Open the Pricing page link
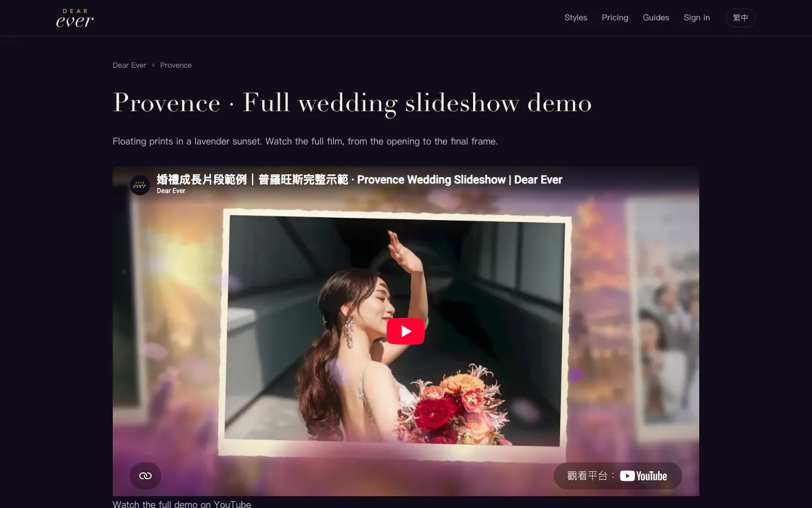The width and height of the screenshot is (812, 508). click(615, 17)
